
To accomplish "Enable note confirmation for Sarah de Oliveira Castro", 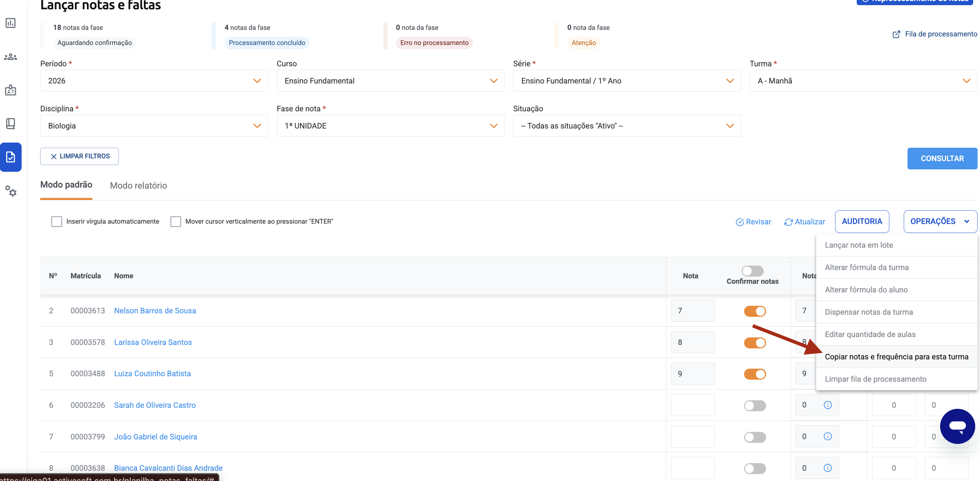I will [x=755, y=406].
